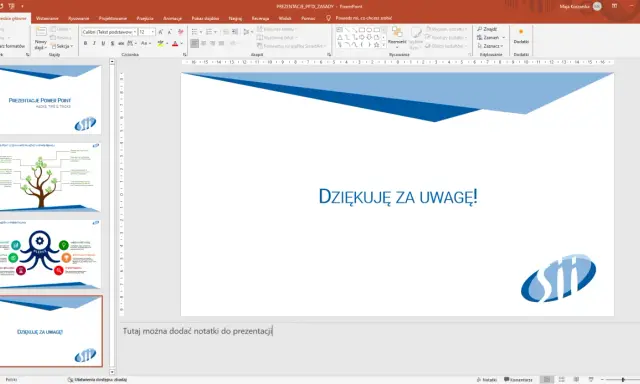This screenshot has height=384, width=640.
Task: Open the change case Aa dropdown
Action: pos(146,43)
